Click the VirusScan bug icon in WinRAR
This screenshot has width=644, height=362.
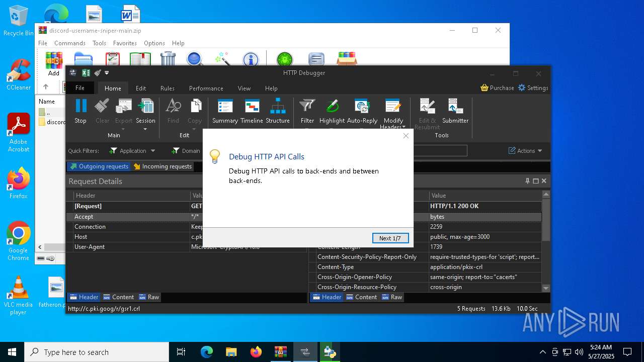tap(285, 59)
